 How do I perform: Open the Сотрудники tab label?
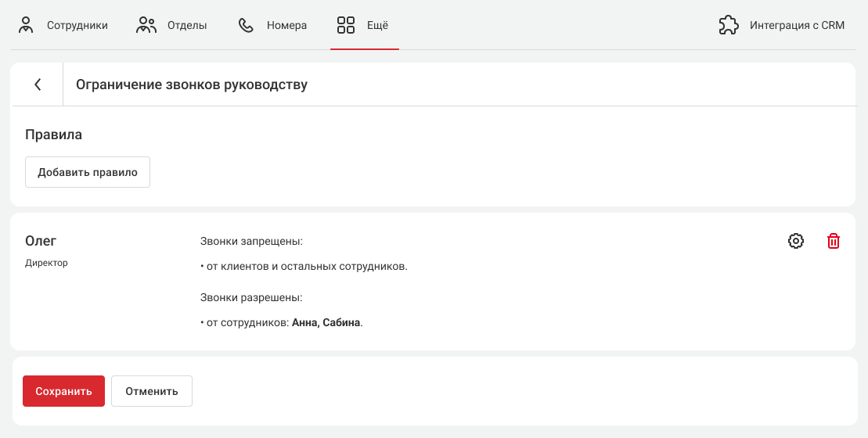click(x=77, y=25)
